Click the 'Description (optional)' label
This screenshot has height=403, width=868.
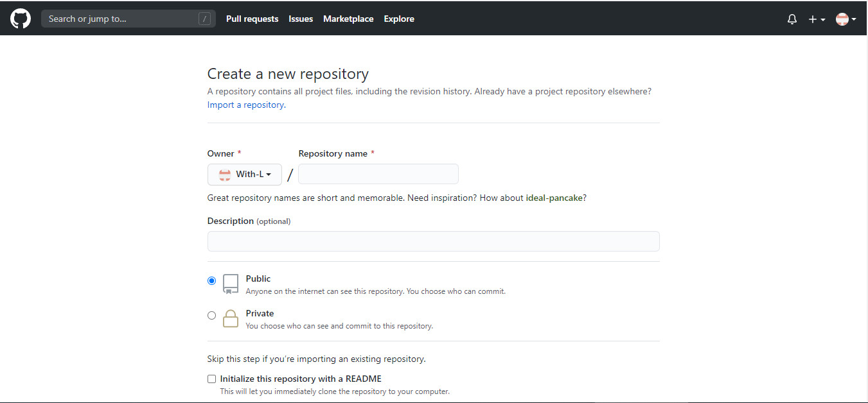click(x=249, y=221)
